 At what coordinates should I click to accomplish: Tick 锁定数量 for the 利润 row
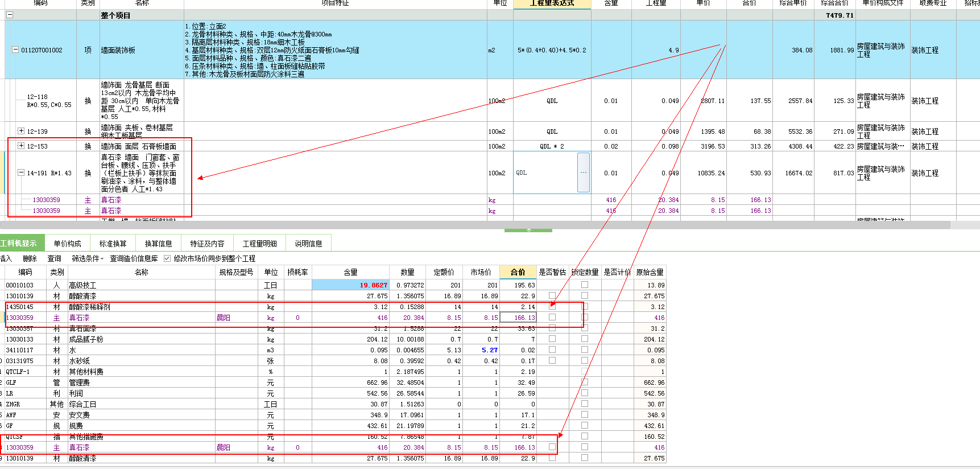click(x=585, y=393)
